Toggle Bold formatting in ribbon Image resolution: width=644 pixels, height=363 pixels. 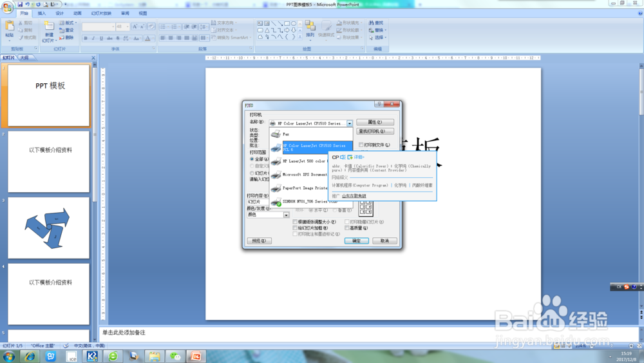coord(86,38)
